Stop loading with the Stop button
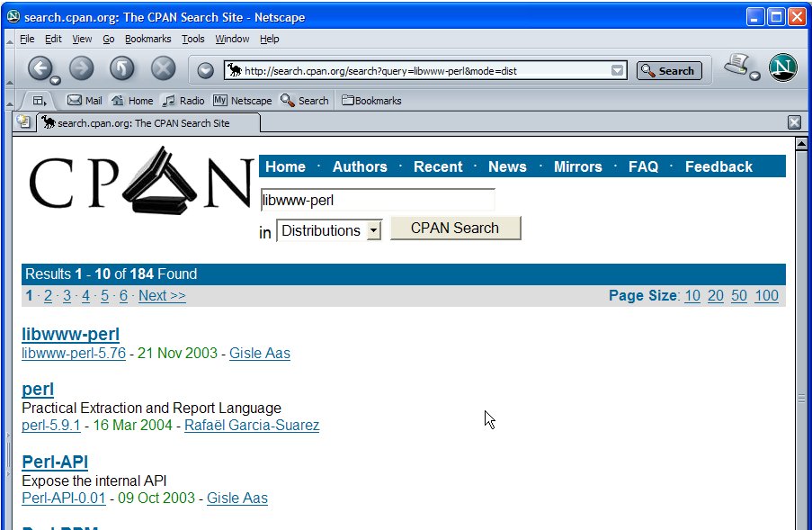 pyautogui.click(x=163, y=67)
